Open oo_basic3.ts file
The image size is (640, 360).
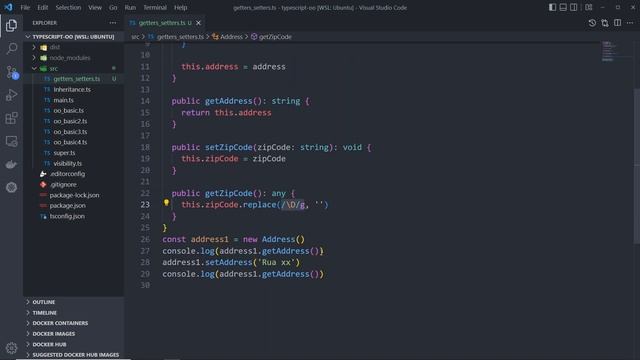(73, 132)
